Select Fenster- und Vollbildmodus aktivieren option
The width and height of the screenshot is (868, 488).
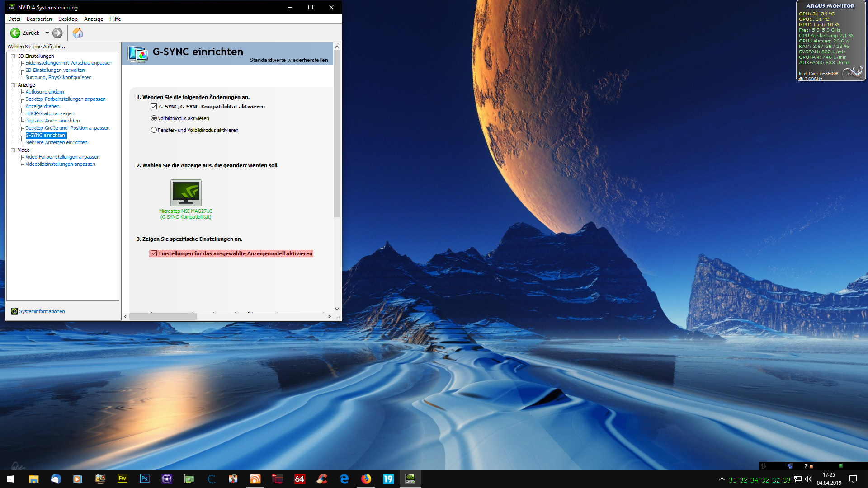click(154, 130)
